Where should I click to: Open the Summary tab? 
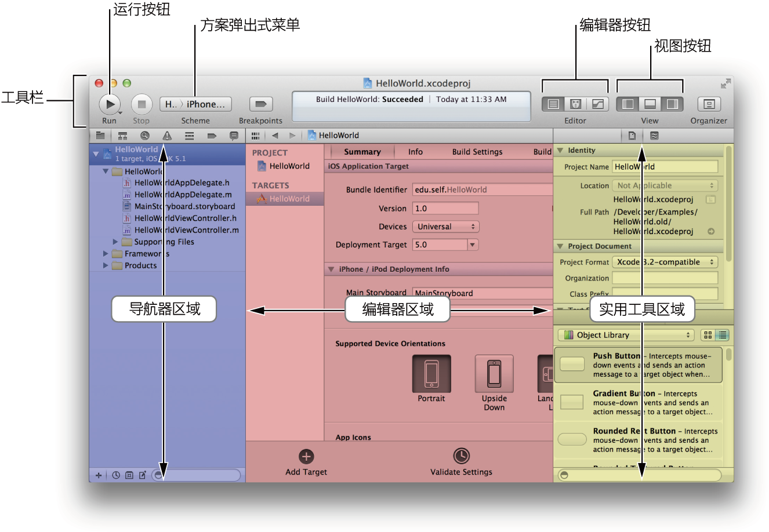coord(362,152)
